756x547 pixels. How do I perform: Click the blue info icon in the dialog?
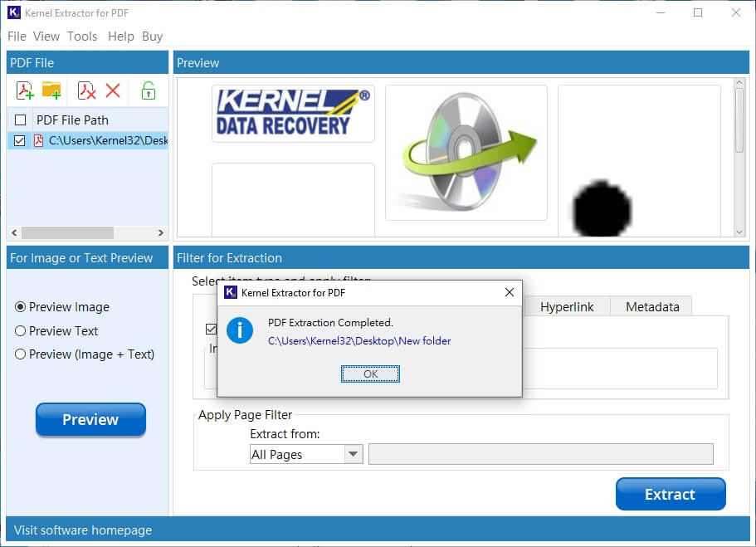[240, 330]
